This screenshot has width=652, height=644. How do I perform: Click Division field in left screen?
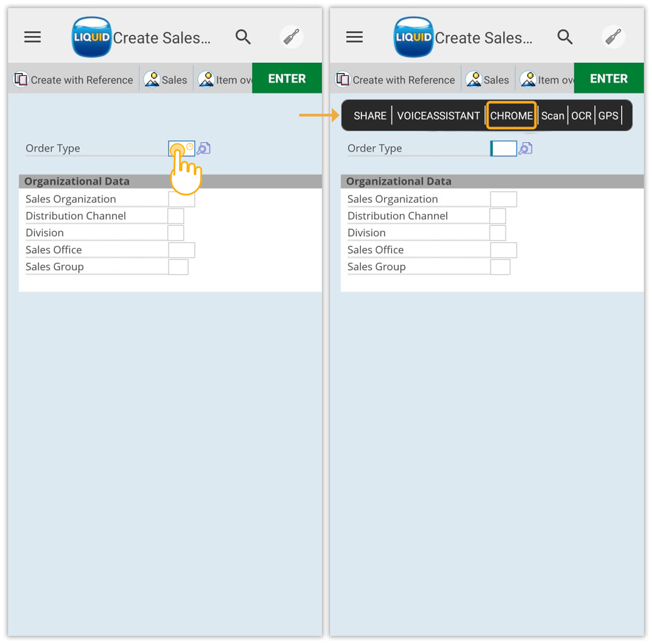tap(176, 233)
